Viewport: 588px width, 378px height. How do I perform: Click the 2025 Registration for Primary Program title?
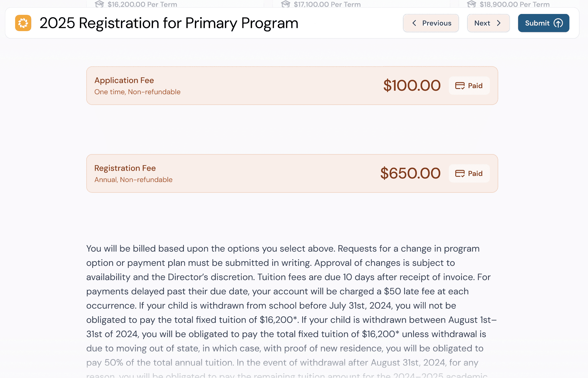(169, 23)
